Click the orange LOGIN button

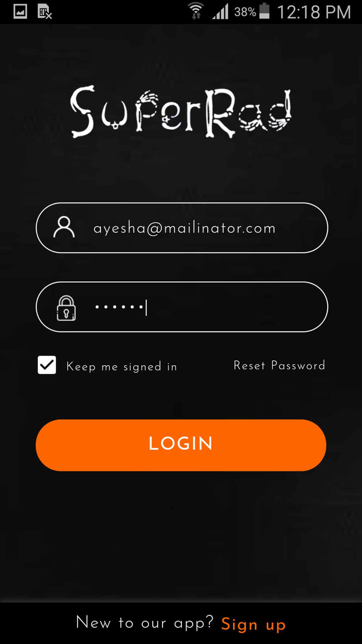point(181,445)
